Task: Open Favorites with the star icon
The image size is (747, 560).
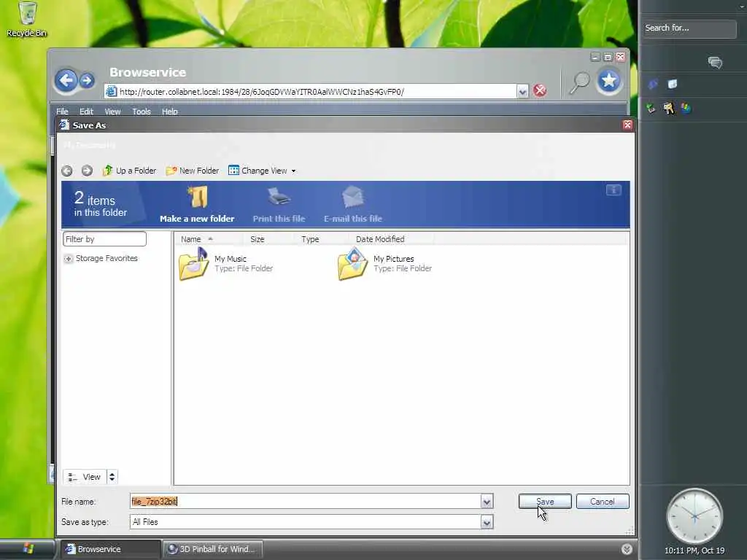Action: (609, 81)
